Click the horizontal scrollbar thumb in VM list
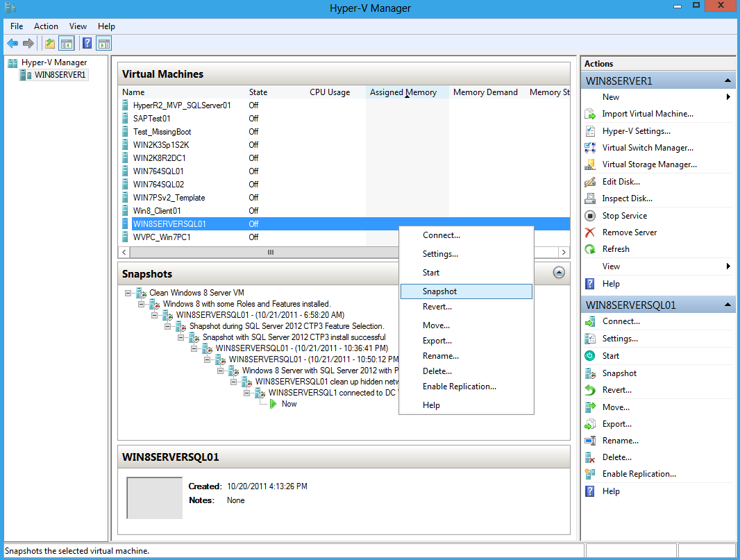Viewport: 740px width, 560px height. tap(271, 253)
